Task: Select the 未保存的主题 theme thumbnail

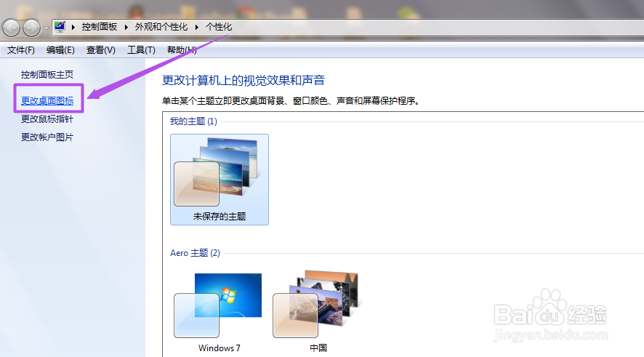Action: [220, 180]
